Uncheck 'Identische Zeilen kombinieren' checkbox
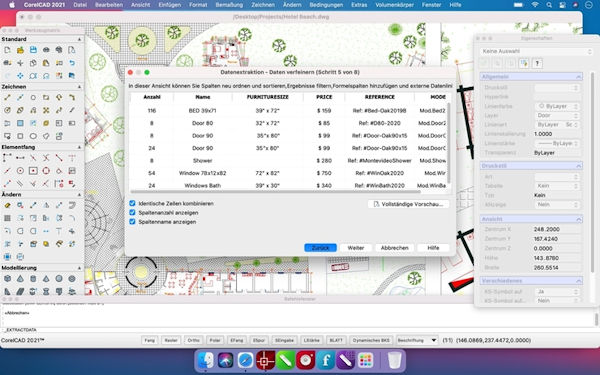The image size is (600, 375). (x=132, y=203)
